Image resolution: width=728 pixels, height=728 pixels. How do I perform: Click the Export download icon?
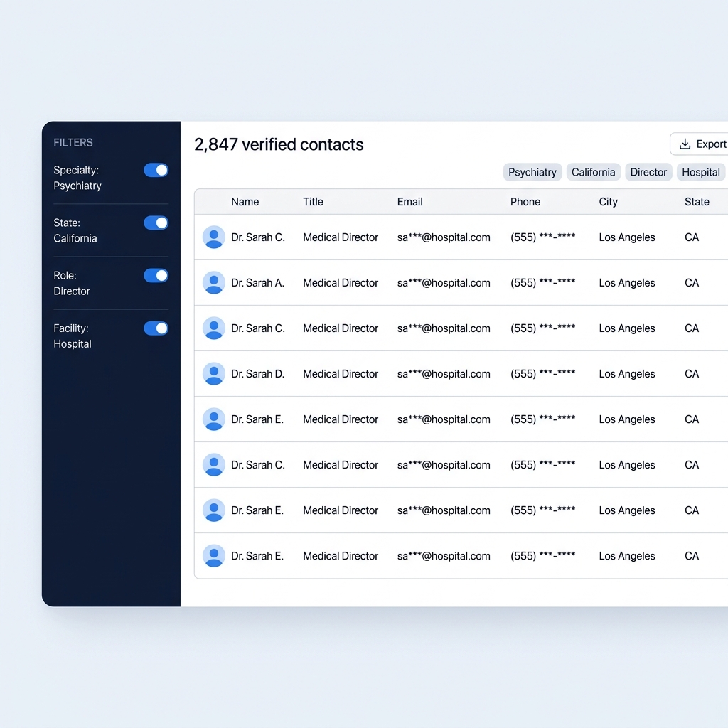[x=685, y=144]
